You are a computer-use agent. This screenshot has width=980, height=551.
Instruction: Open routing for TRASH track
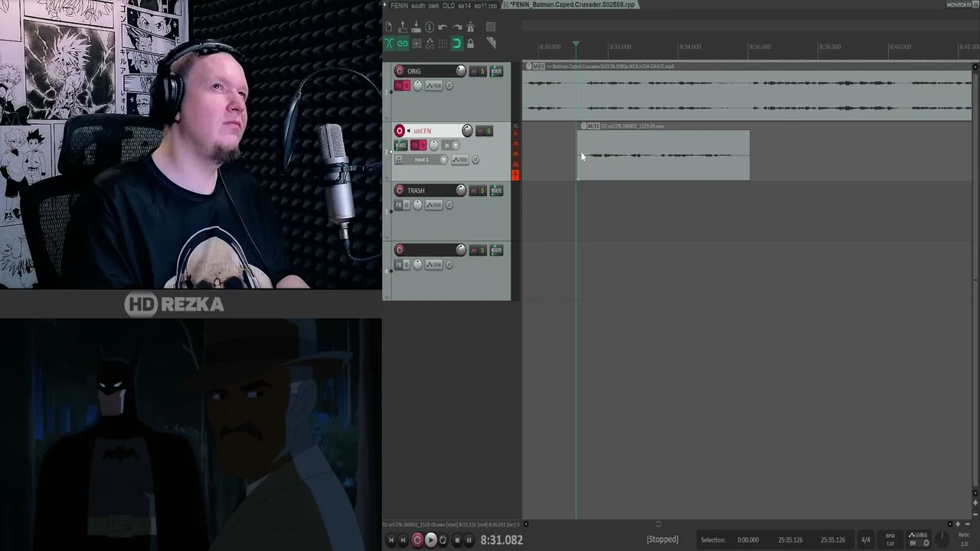tap(496, 191)
